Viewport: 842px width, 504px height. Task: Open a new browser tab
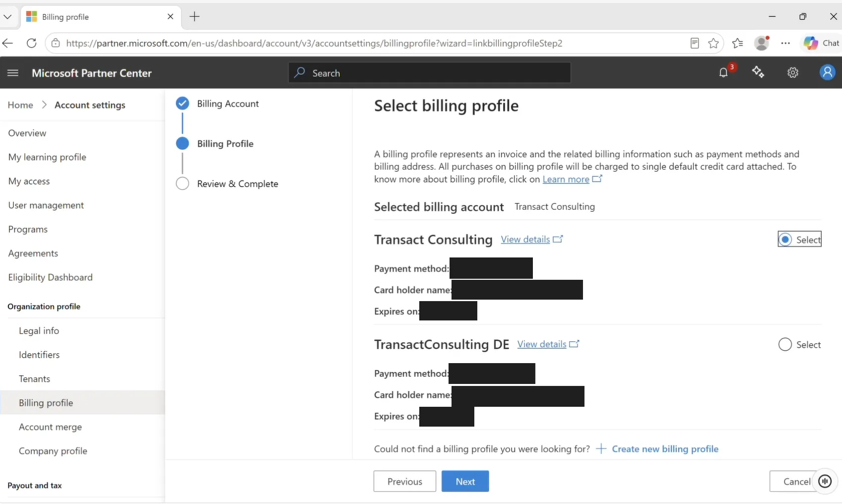pyautogui.click(x=194, y=17)
